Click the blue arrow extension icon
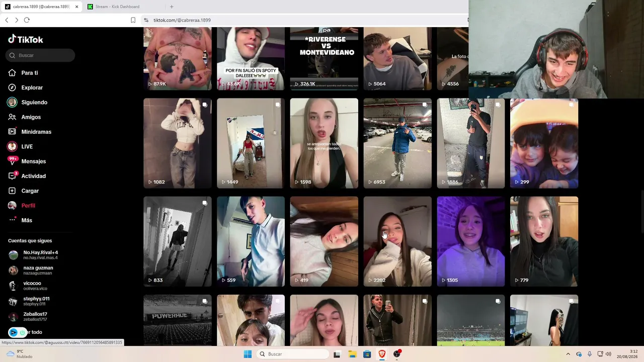Screen dimensions: 644x362 (x=14, y=332)
